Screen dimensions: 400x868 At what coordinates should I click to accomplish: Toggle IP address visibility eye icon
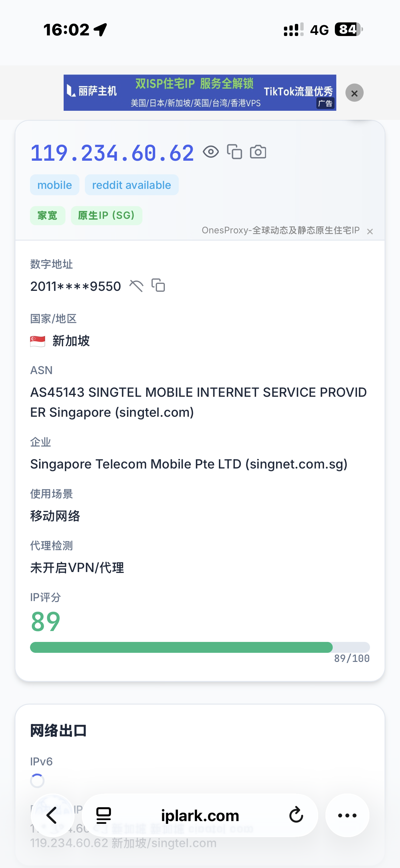coord(211,152)
